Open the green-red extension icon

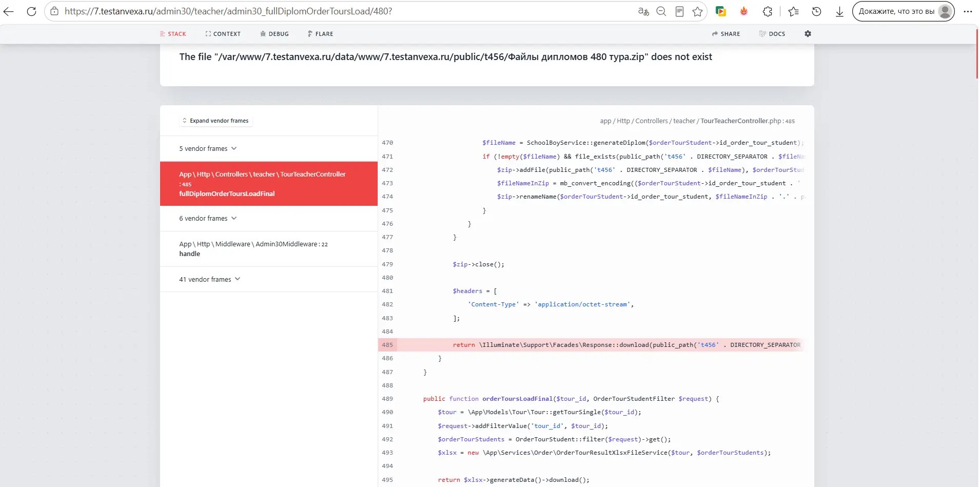click(720, 11)
